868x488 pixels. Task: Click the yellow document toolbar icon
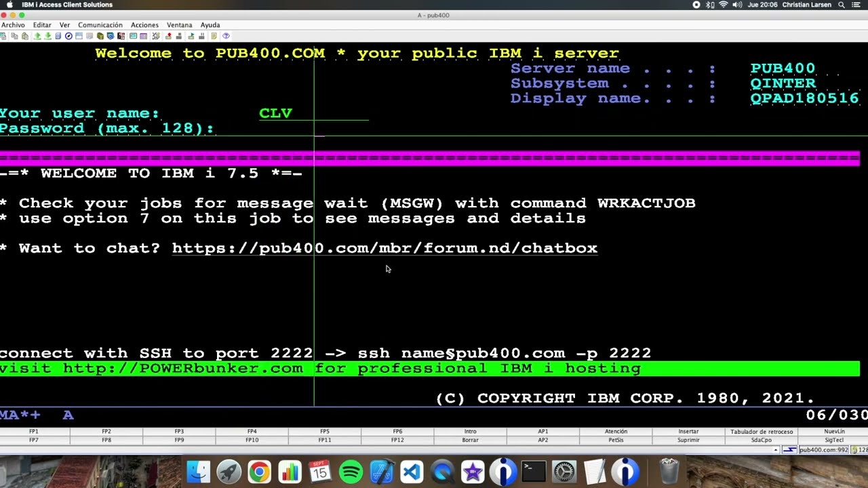click(x=214, y=36)
